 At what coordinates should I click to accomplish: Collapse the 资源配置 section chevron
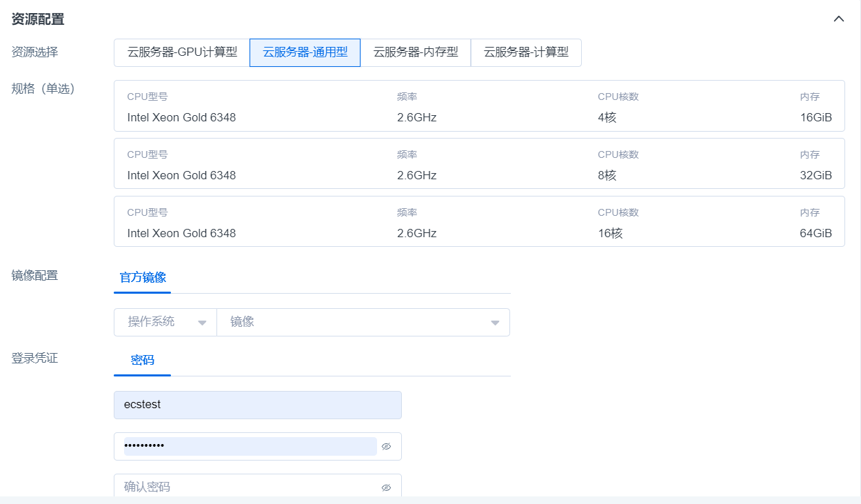838,19
